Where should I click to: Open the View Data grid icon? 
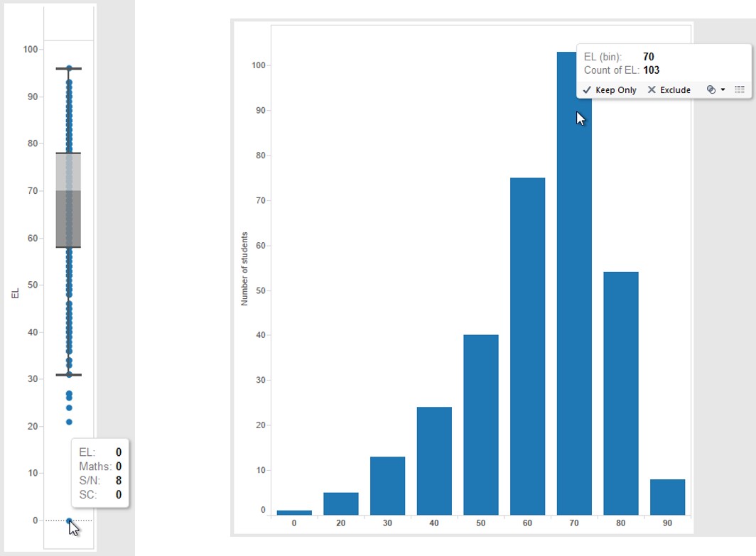coord(739,90)
